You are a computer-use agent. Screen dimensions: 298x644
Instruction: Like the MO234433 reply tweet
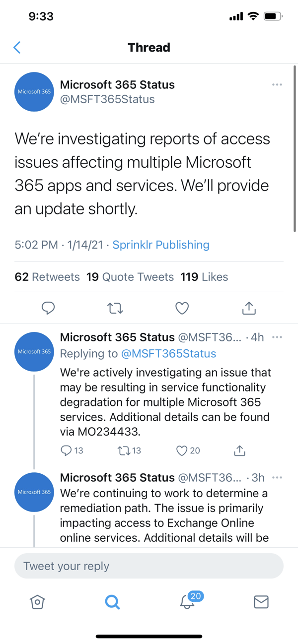(x=181, y=451)
